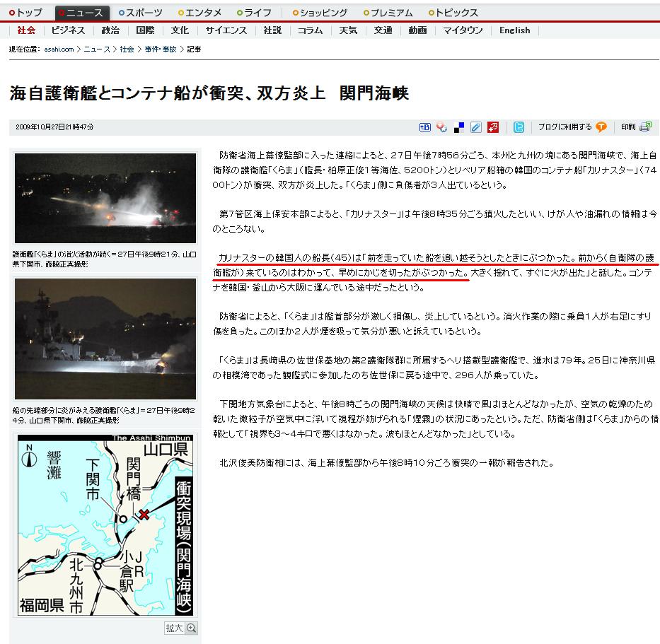Image resolution: width=660 pixels, height=644 pixels.
Task: Share via Hatena Bookmark icon
Action: 425,127
